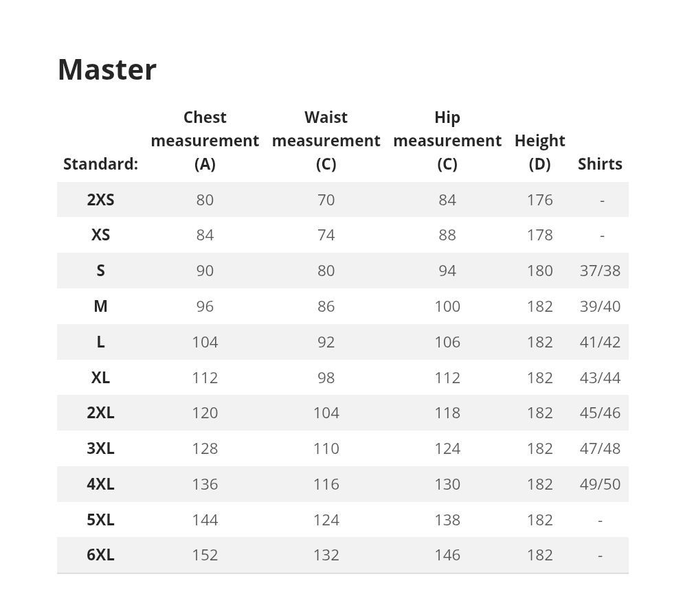Select the M size row label
This screenshot has height=616, width=683.
tap(100, 306)
